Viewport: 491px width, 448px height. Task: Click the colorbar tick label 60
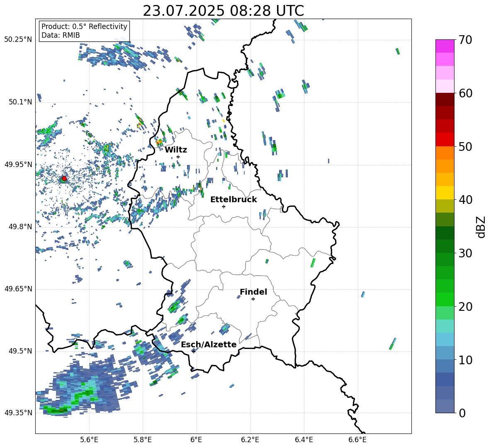pos(465,93)
